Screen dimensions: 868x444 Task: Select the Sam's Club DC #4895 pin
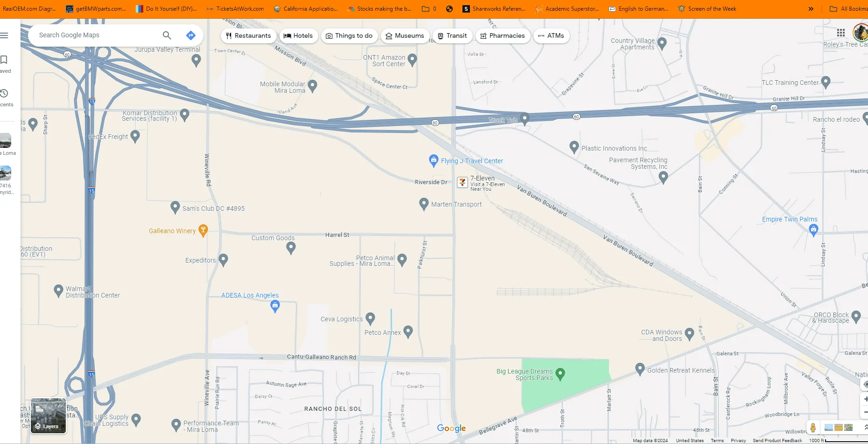pyautogui.click(x=175, y=207)
